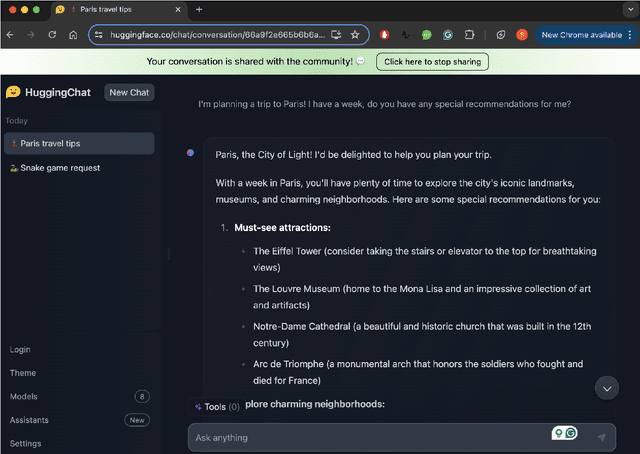Focus the Ask anything input box
This screenshot has width=640, height=454.
coord(370,437)
